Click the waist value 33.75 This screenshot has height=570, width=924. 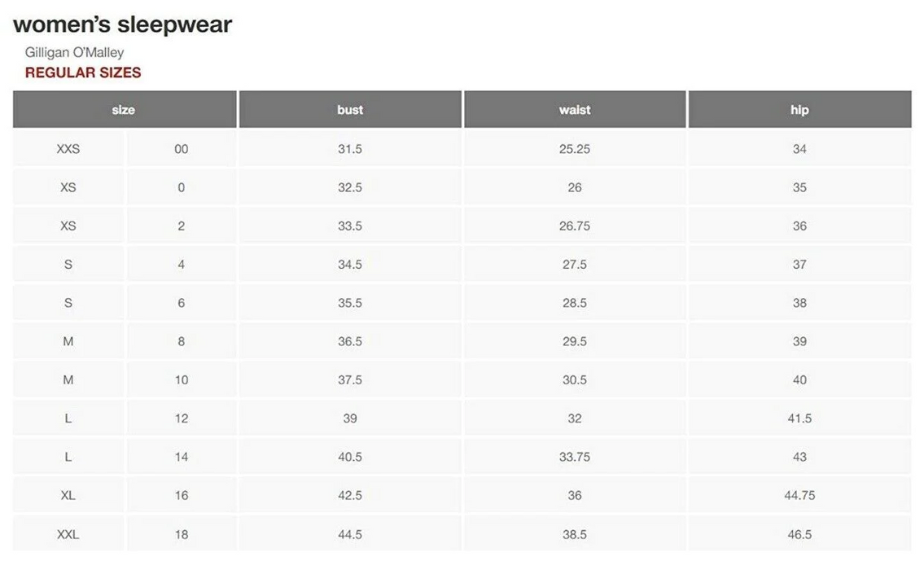[575, 457]
